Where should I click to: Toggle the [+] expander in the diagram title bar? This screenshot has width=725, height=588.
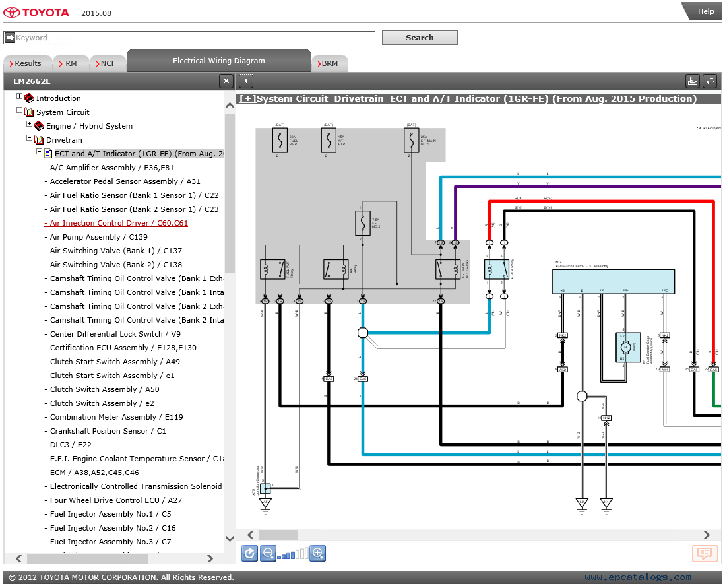click(x=247, y=98)
